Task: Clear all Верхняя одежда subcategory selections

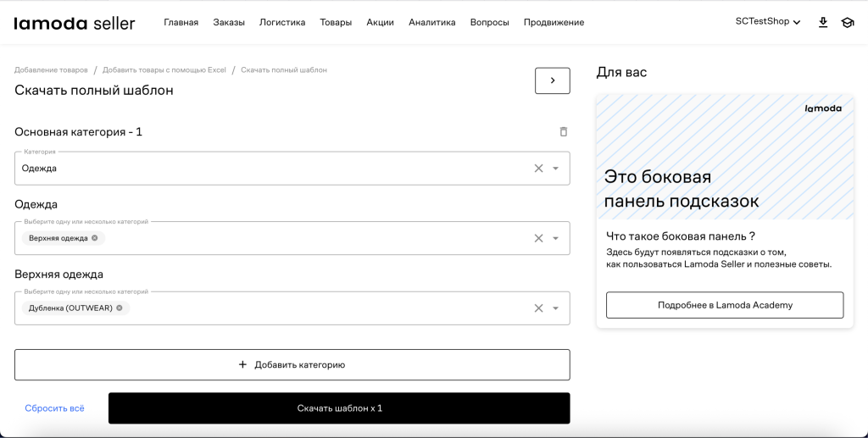Action: click(538, 308)
